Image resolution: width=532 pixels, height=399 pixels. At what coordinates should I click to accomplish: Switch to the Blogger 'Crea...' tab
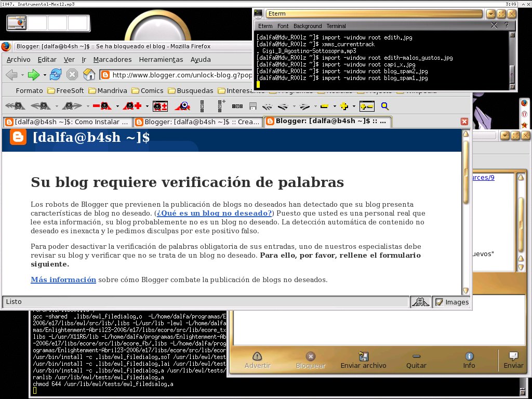[198, 122]
